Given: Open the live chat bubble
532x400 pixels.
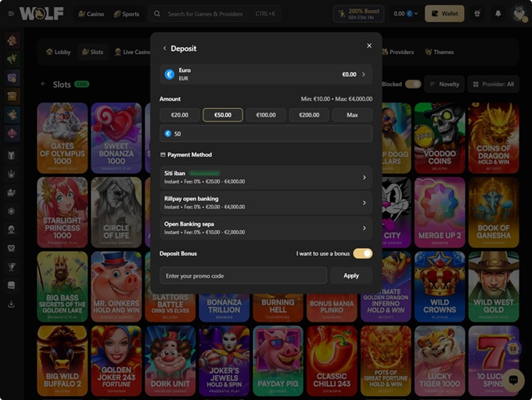Looking at the screenshot, I should tap(513, 380).
